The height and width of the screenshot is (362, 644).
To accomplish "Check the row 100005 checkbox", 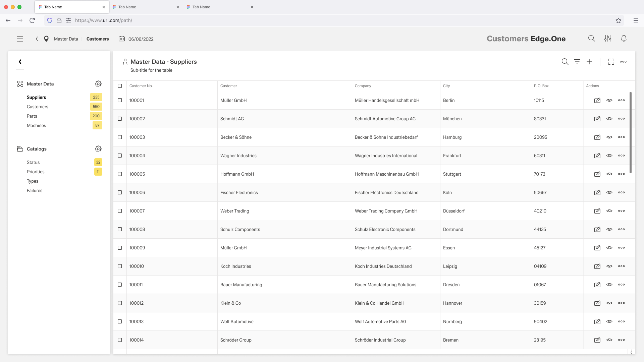I will click(x=120, y=174).
